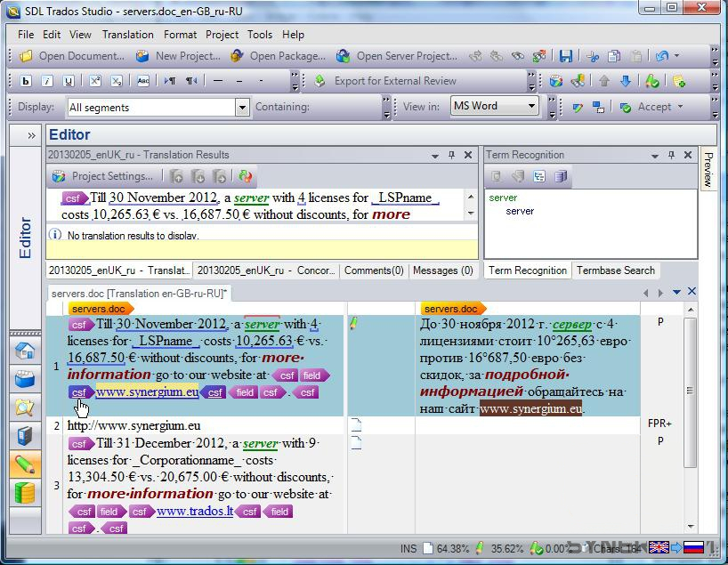Close the Translation Results panel
The image size is (728, 565).
[x=468, y=155]
